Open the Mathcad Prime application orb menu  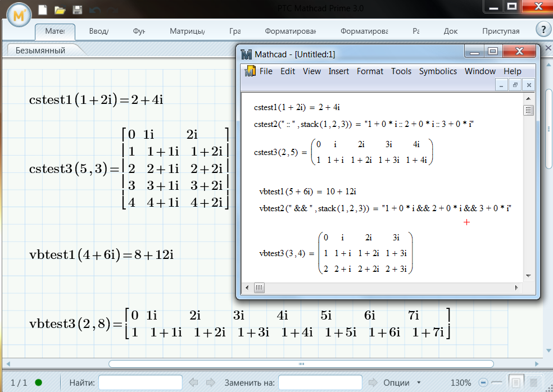click(20, 15)
